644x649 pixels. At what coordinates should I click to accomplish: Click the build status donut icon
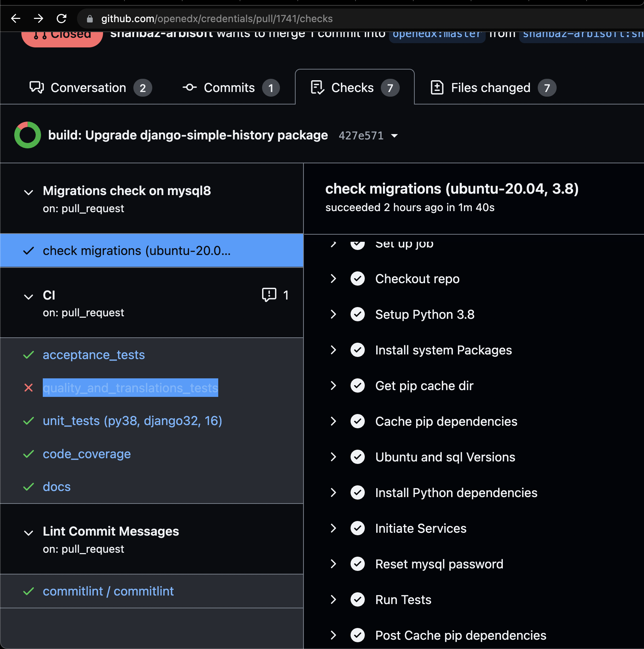(x=27, y=135)
